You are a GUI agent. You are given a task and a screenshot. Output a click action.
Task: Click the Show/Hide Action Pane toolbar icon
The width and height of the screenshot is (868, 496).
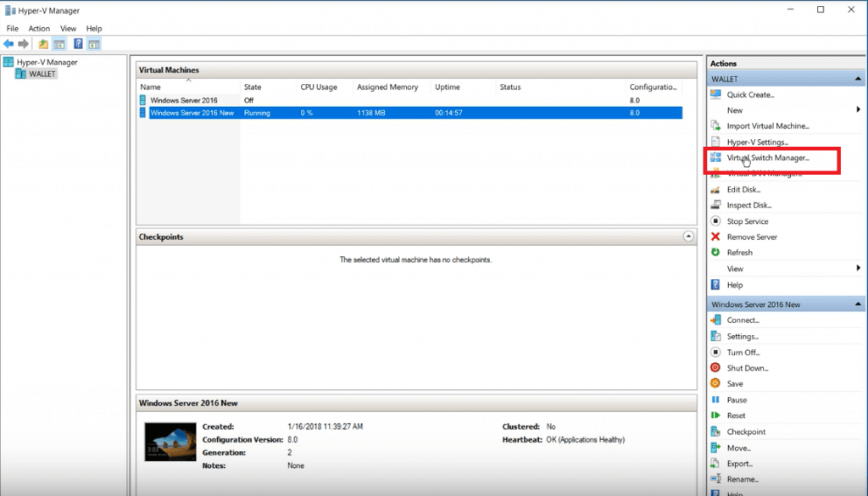[94, 44]
